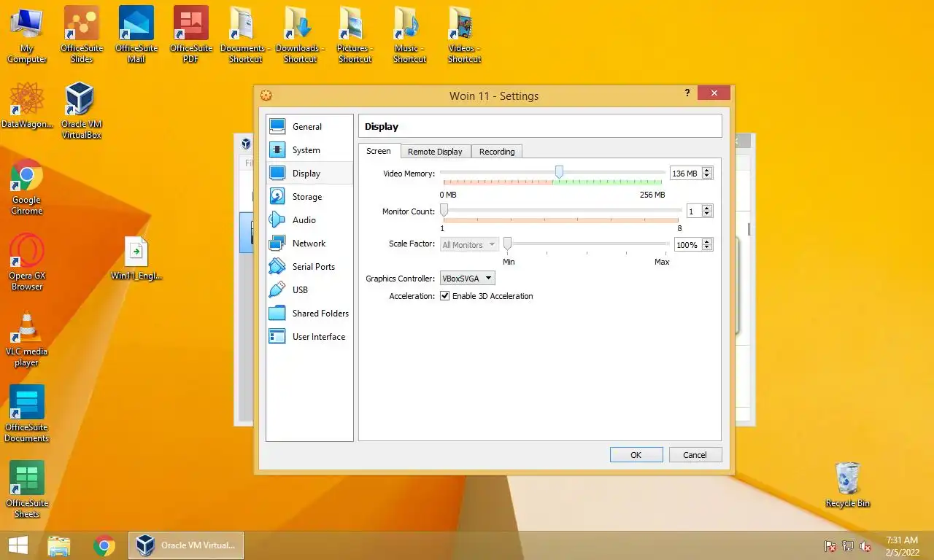
Task: Open Music shortcut folder on desktop
Action: (x=410, y=35)
